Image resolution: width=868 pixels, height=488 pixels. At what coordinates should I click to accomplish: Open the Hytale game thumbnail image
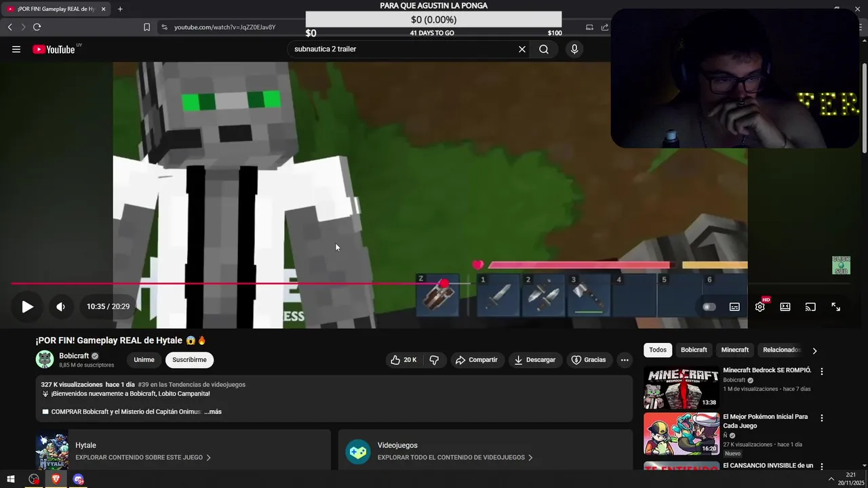52,451
